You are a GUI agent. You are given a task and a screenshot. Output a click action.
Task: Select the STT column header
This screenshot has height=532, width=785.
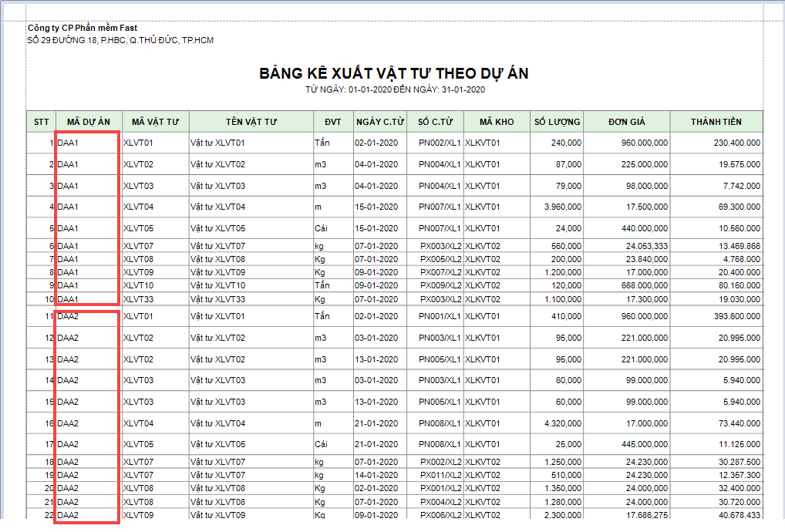(41, 122)
